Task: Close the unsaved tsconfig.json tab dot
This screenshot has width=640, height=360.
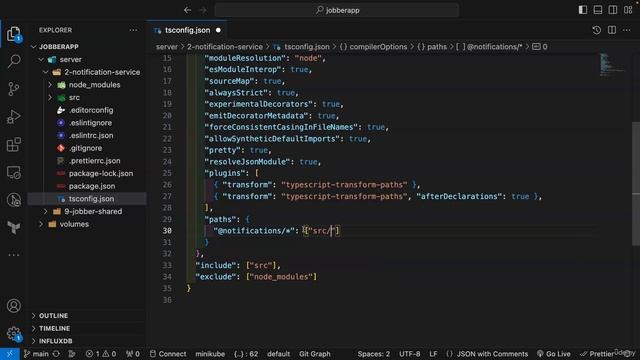Action: (218, 30)
